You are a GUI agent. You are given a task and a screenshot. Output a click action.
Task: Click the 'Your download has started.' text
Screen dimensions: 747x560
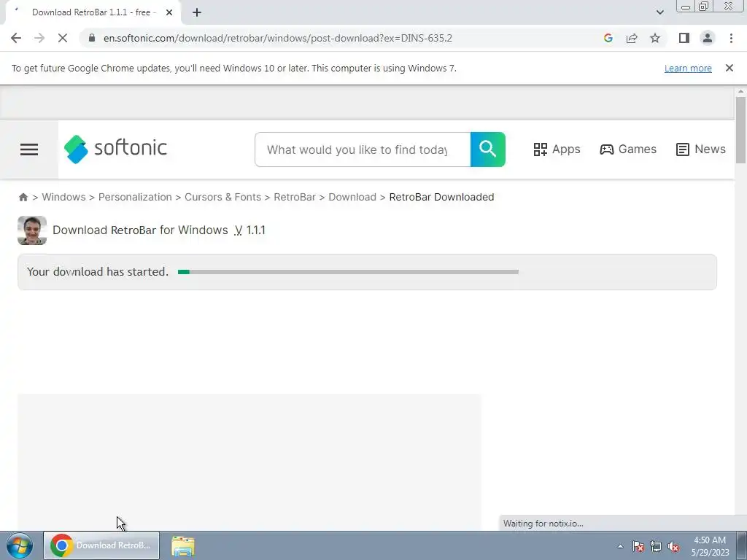click(x=98, y=272)
